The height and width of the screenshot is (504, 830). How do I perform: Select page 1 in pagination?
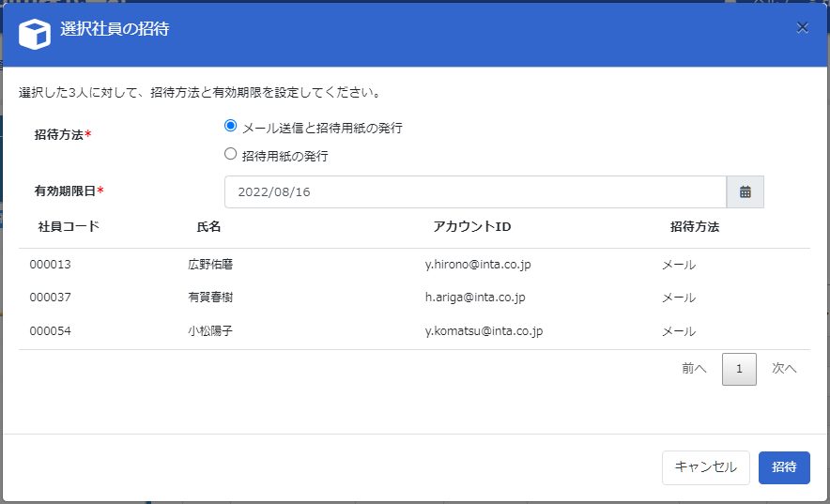(739, 369)
